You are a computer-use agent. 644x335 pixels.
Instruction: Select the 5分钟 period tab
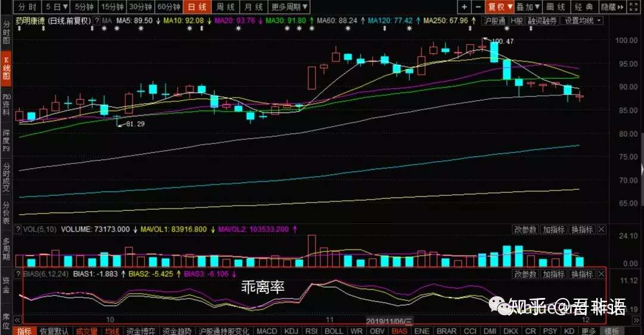(x=85, y=7)
